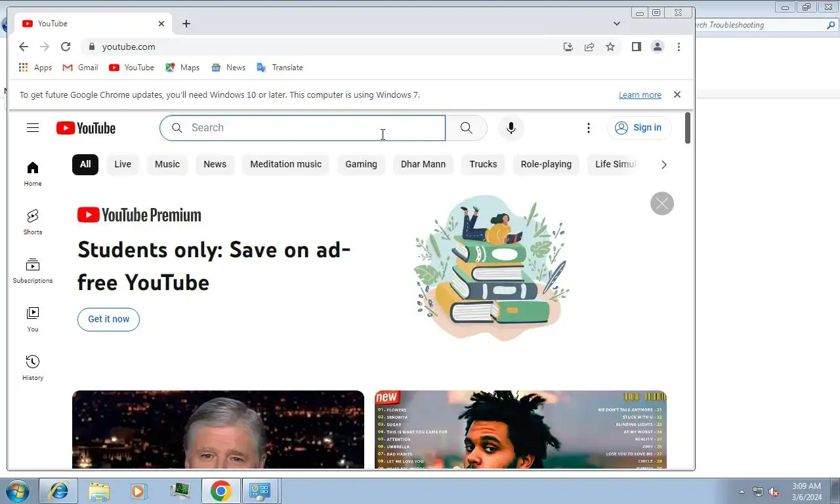Click the Learn more link

[640, 95]
